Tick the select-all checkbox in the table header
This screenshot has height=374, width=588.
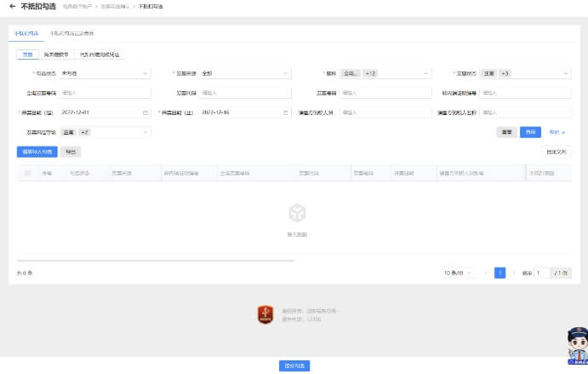click(x=27, y=173)
